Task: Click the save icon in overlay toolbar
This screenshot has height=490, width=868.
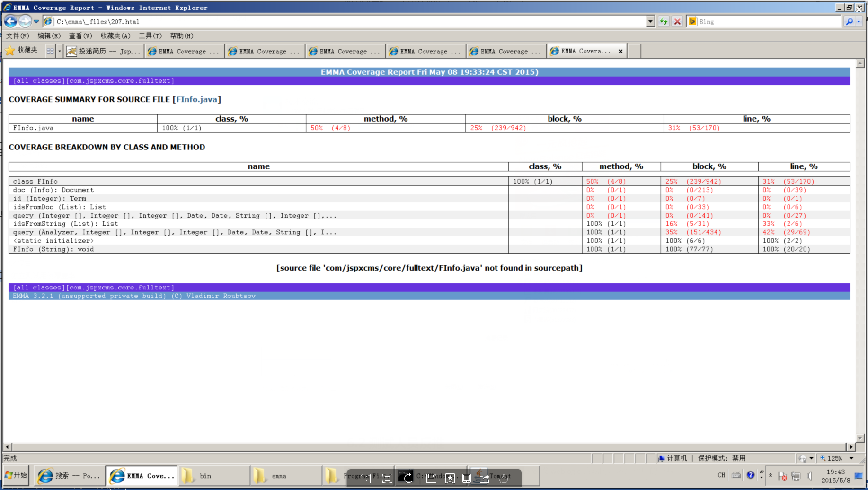Action: (431, 478)
